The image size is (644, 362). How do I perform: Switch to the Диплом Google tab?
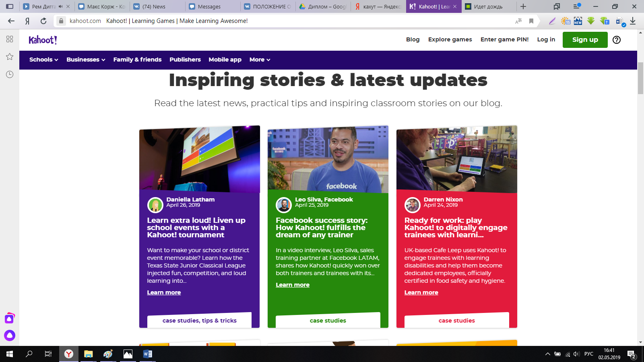323,6
